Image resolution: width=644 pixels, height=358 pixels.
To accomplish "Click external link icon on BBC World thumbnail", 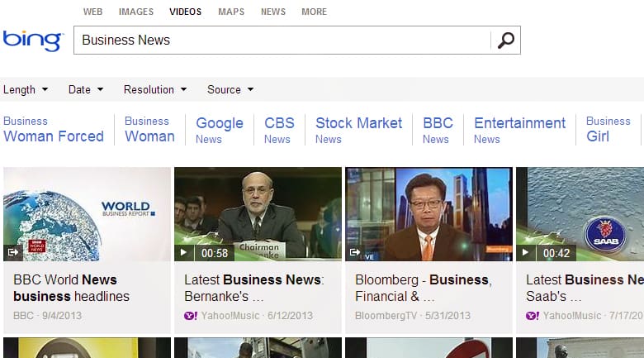I will (12, 252).
